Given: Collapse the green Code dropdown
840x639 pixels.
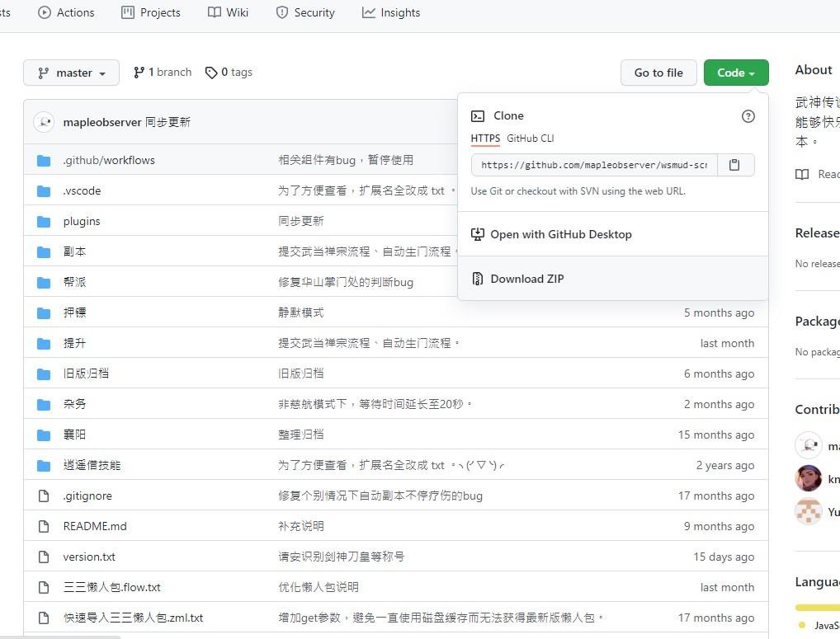Looking at the screenshot, I should point(735,73).
